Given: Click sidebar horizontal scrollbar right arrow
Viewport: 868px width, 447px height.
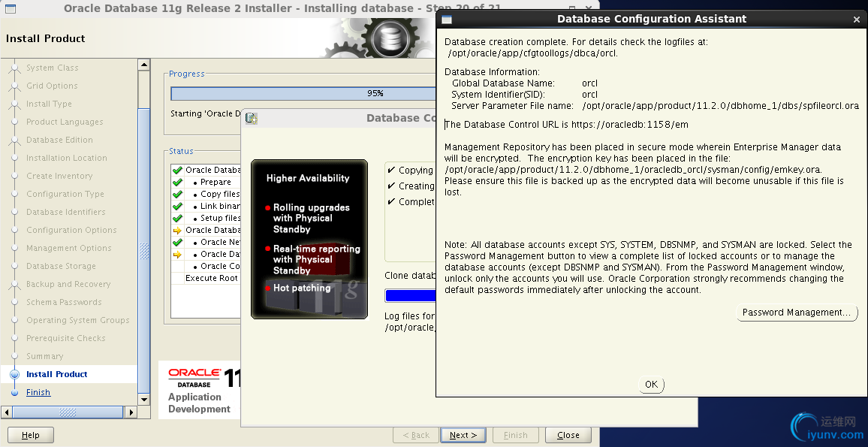Looking at the screenshot, I should click(131, 412).
